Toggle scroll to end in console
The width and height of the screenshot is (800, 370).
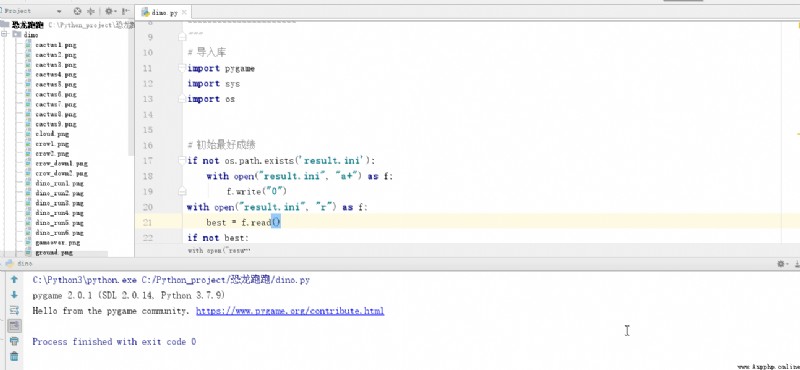click(14, 325)
